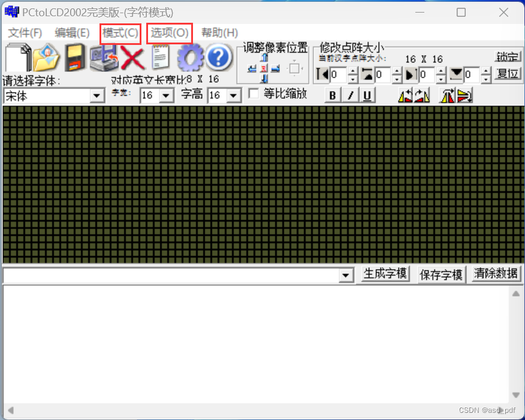The image size is (525, 420).
Task: Click the 保存字模 button
Action: 441,275
